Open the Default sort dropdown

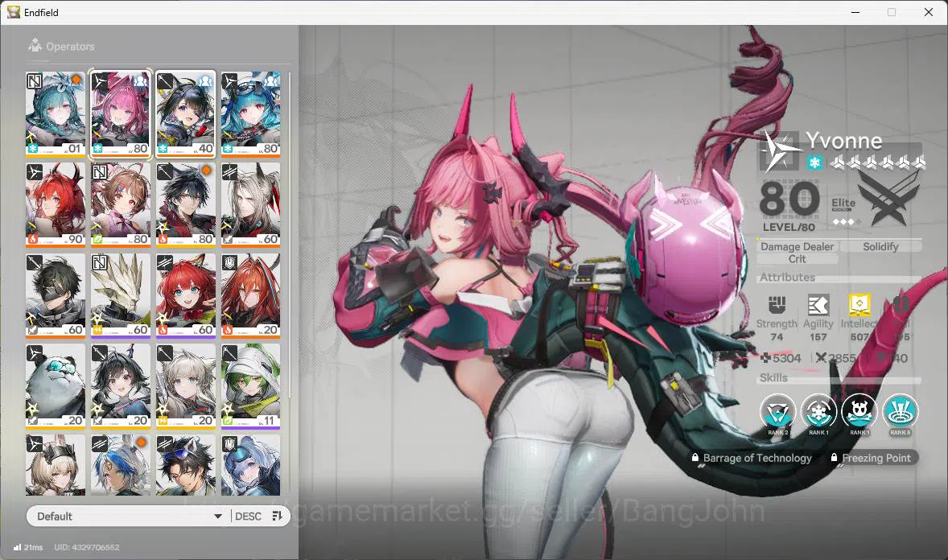(x=128, y=516)
